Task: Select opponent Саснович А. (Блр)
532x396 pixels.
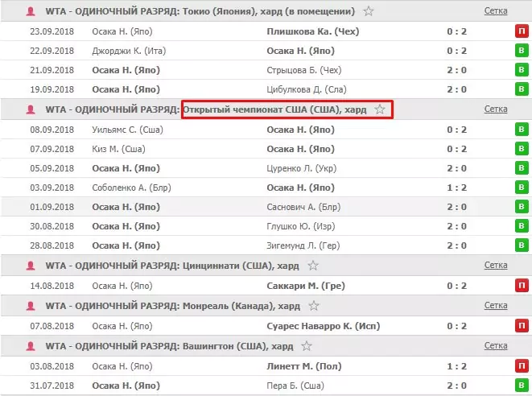Action: pos(303,207)
